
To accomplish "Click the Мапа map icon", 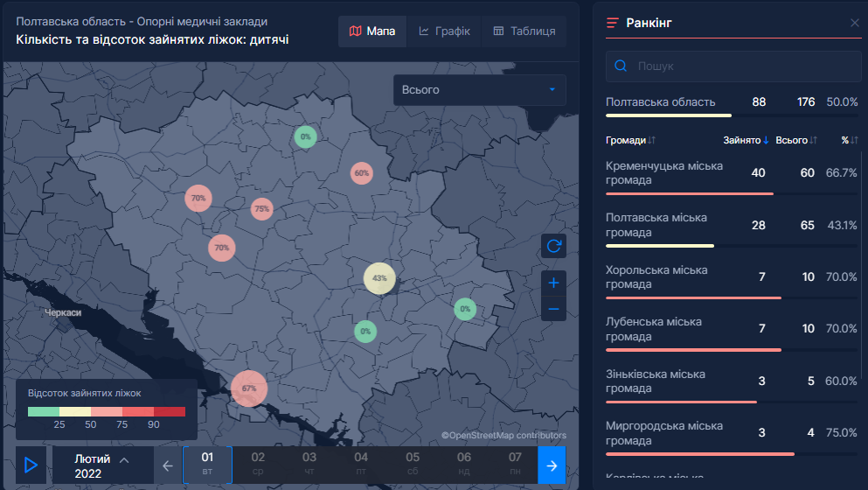I will tap(356, 31).
